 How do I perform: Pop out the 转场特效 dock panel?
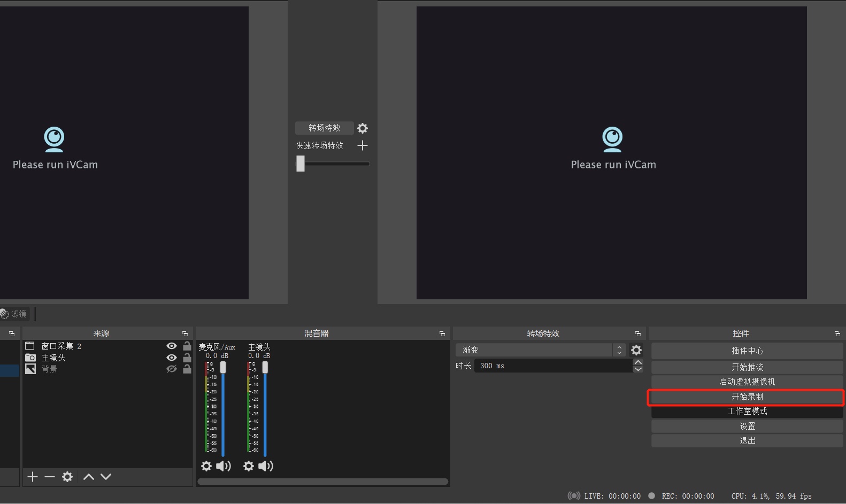[638, 334]
